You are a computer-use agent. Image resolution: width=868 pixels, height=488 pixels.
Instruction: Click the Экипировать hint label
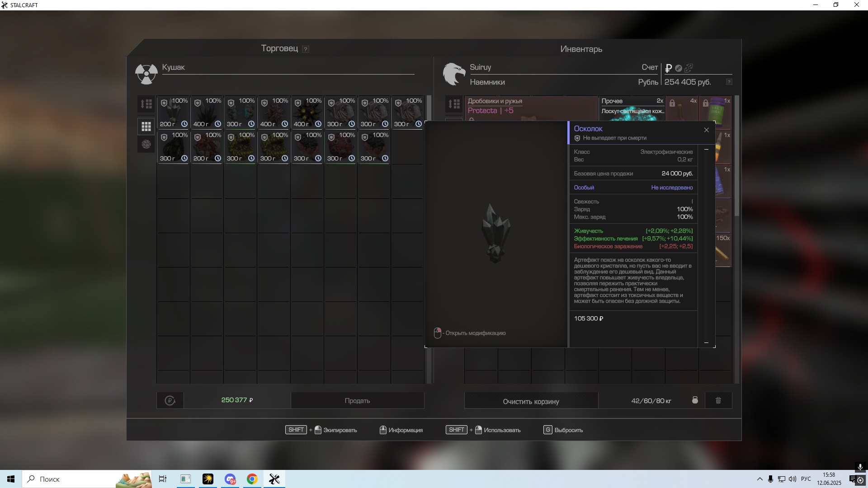tap(340, 430)
